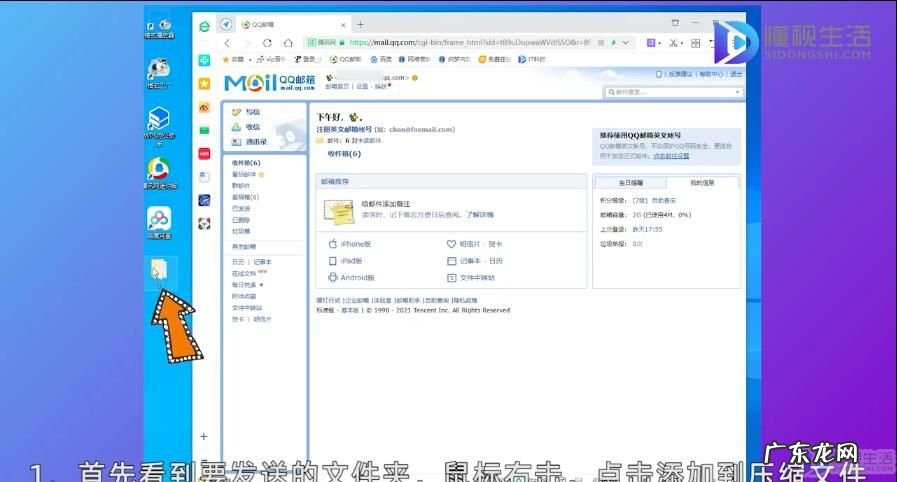Click the 文件中转站 link in main panel
This screenshot has height=482, width=897.
476,277
